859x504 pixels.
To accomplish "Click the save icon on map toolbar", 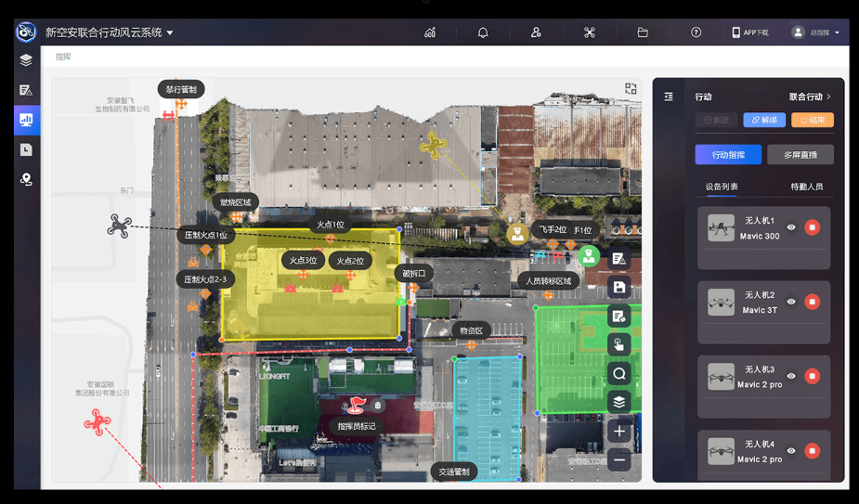I will (x=619, y=288).
